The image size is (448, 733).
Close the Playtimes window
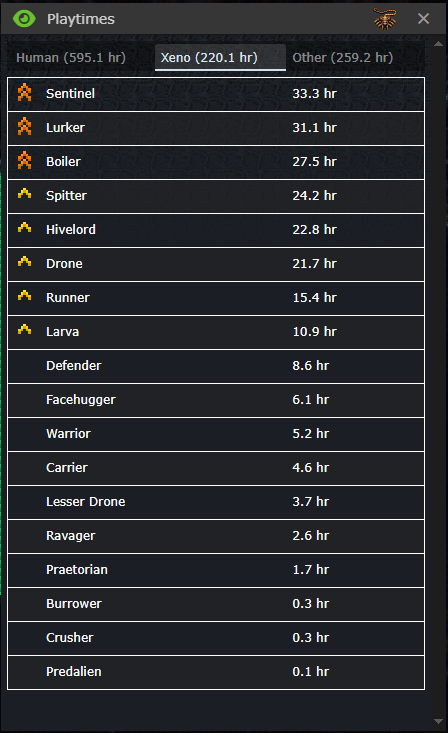pos(424,19)
